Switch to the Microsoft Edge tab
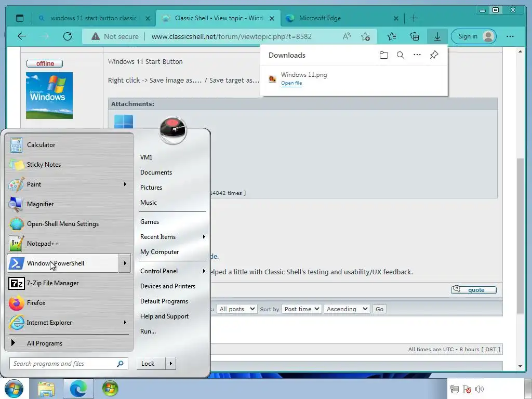Image resolution: width=532 pixels, height=399 pixels. pyautogui.click(x=342, y=18)
